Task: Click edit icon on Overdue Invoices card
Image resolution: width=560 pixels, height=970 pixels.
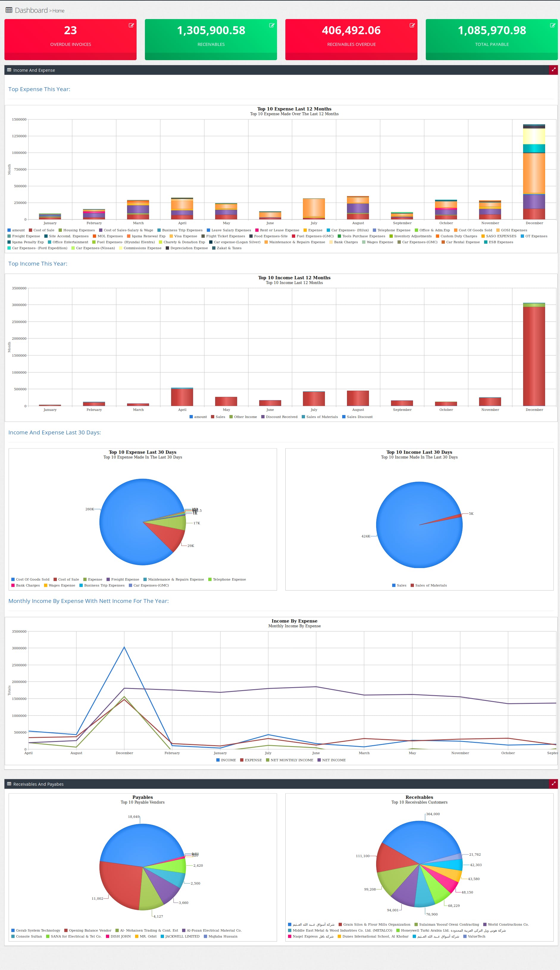Action: click(x=131, y=25)
